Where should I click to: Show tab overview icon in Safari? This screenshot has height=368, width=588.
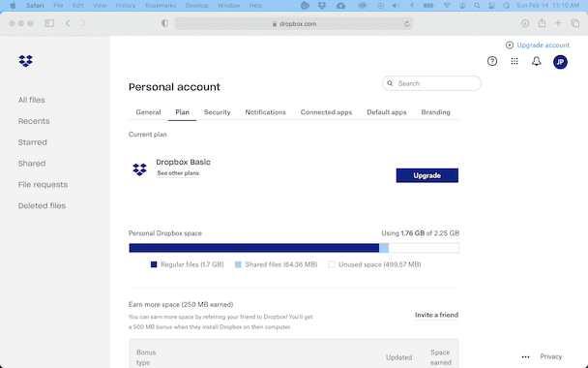tap(574, 23)
